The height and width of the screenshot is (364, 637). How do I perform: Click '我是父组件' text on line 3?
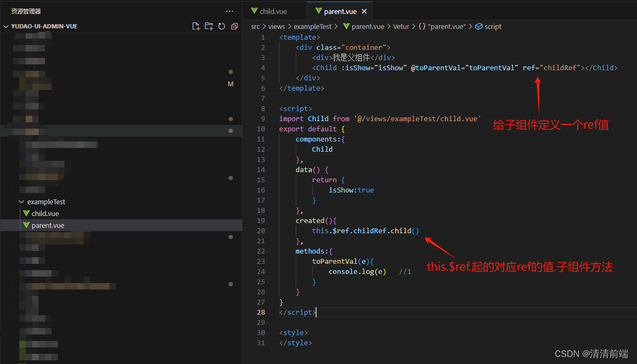(x=351, y=57)
